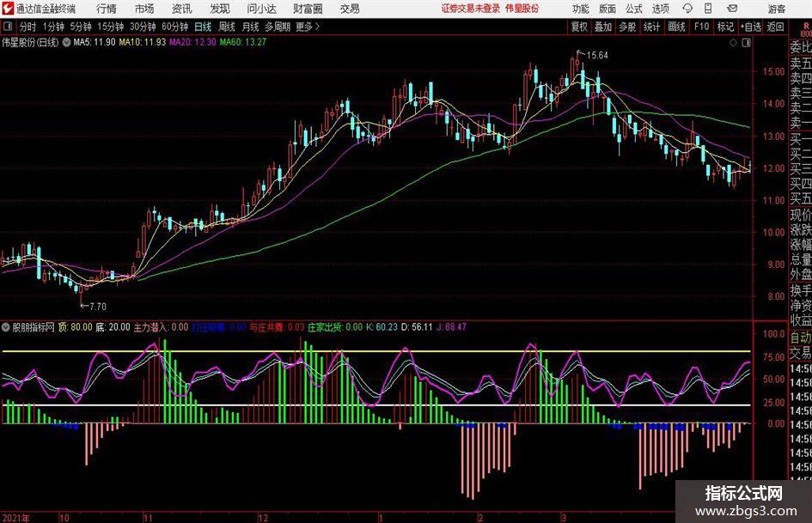This screenshot has width=812, height=523.
Task: Open the 问小达 menu
Action: 261,9
